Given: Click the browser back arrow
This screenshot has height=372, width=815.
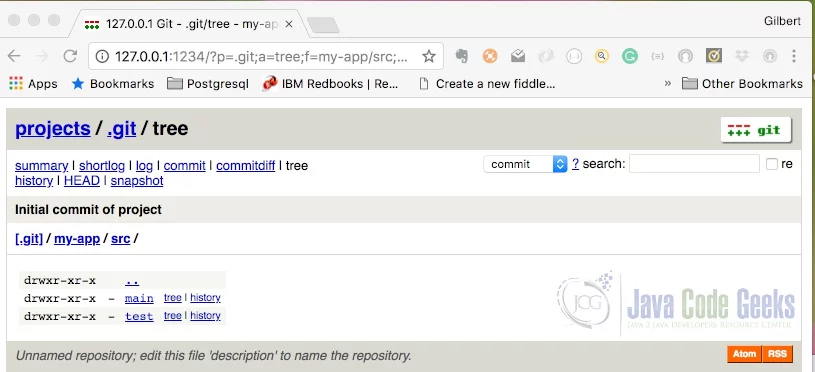Looking at the screenshot, I should pyautogui.click(x=14, y=56).
